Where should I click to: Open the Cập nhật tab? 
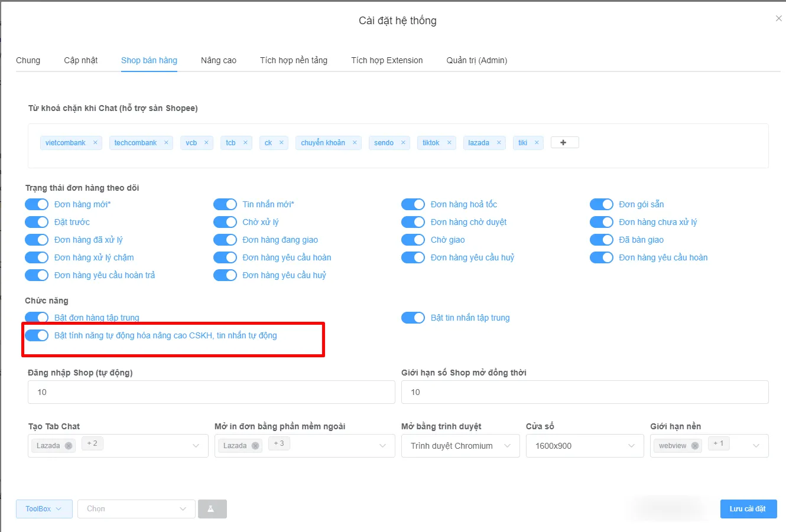tap(81, 60)
